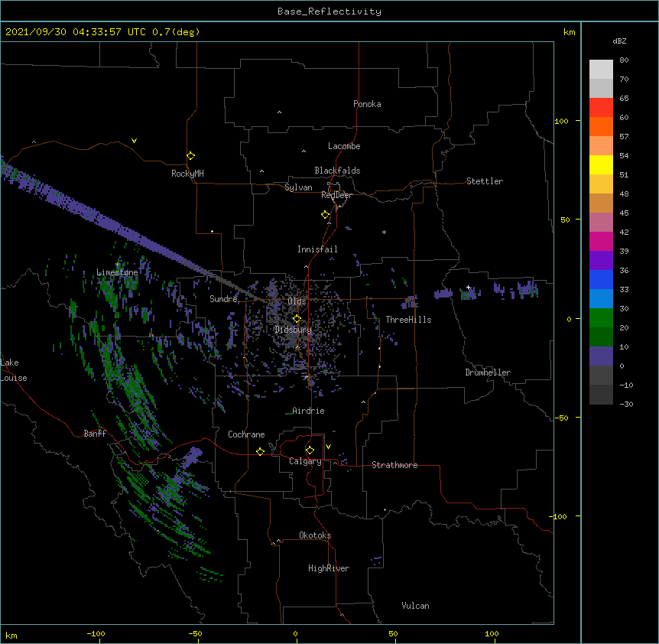Select the yellow 54–51 dBZ legend swatch

click(601, 164)
